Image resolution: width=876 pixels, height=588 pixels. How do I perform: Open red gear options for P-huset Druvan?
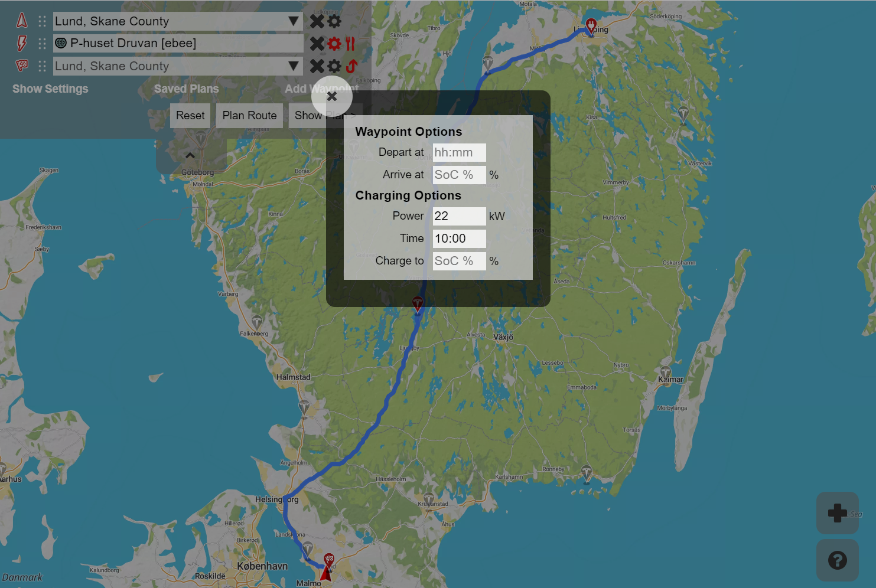334,44
